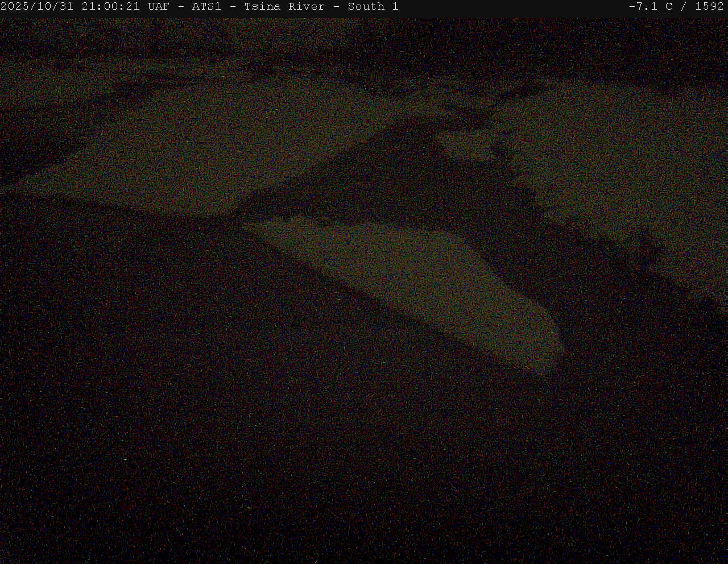The height and width of the screenshot is (564, 728).
Task: Click the date 2025/10/31 in overlay
Action: pos(37,7)
